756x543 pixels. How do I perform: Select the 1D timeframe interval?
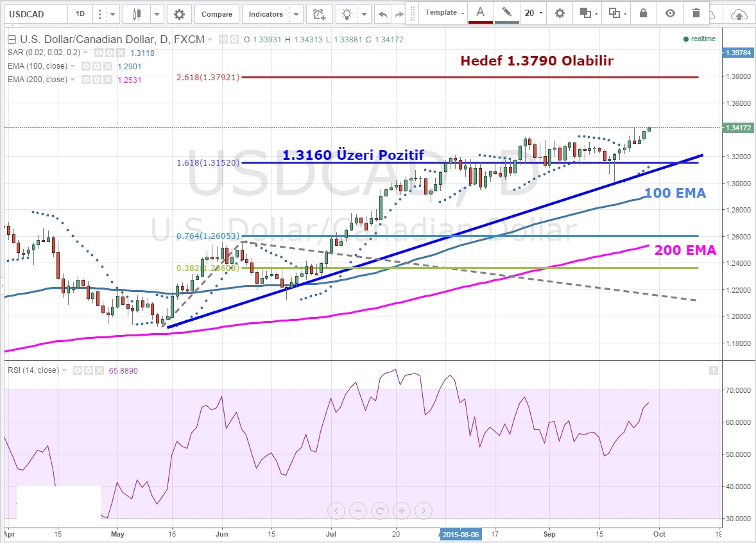80,14
